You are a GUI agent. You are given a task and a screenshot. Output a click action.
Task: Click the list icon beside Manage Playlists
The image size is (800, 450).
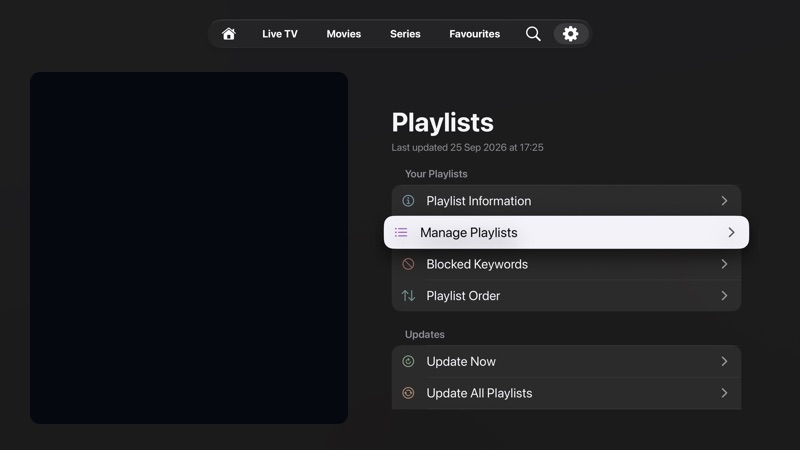click(401, 233)
